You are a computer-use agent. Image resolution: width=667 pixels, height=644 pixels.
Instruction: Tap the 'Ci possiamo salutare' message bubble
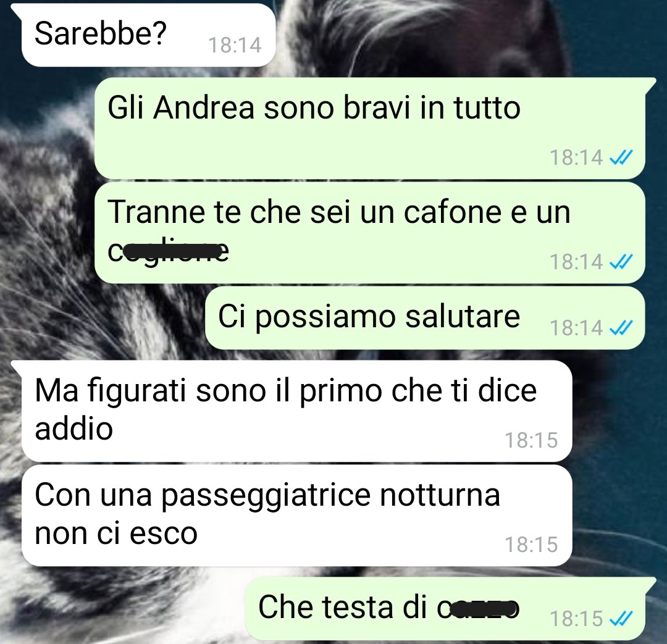click(424, 318)
